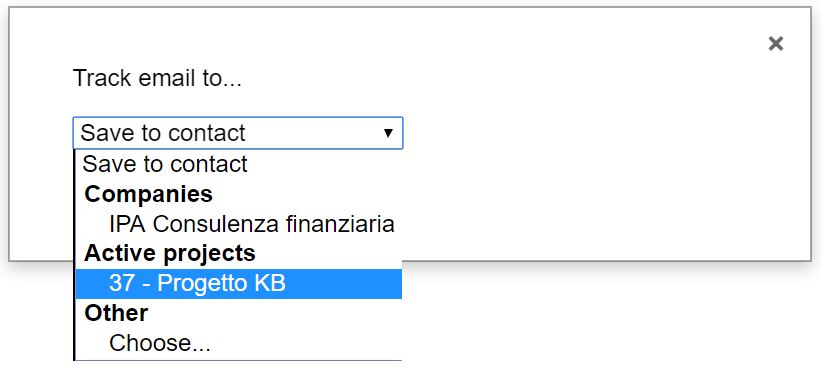Click the Track email to... label
822x368 pixels.
[157, 79]
